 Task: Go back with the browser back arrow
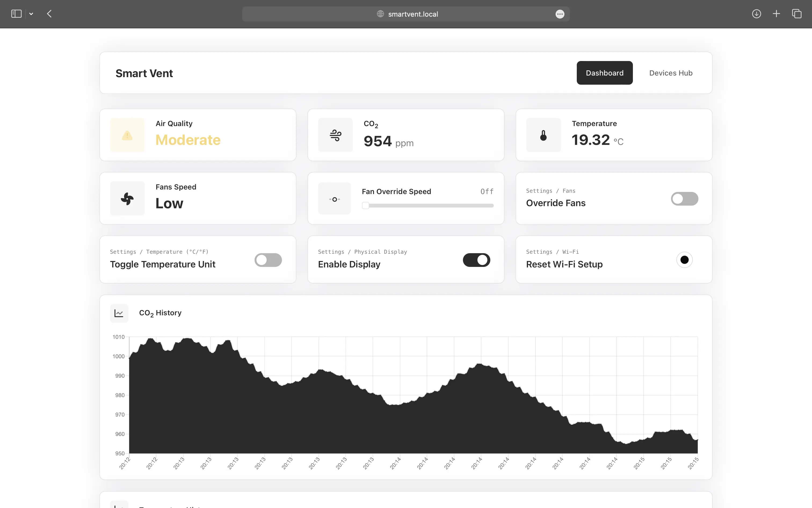(x=49, y=14)
